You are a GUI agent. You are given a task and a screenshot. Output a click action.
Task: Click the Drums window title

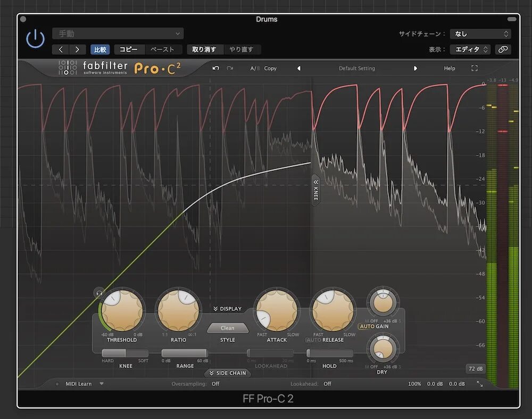pyautogui.click(x=267, y=19)
